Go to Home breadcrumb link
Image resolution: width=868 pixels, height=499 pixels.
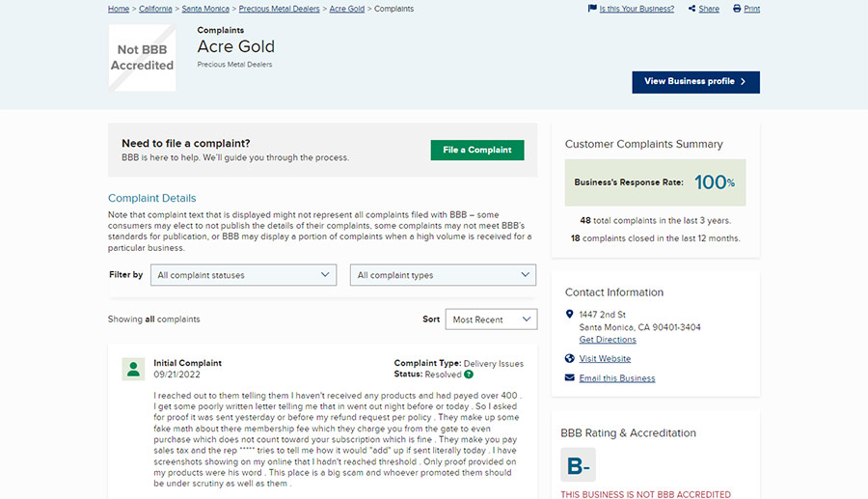coord(119,9)
